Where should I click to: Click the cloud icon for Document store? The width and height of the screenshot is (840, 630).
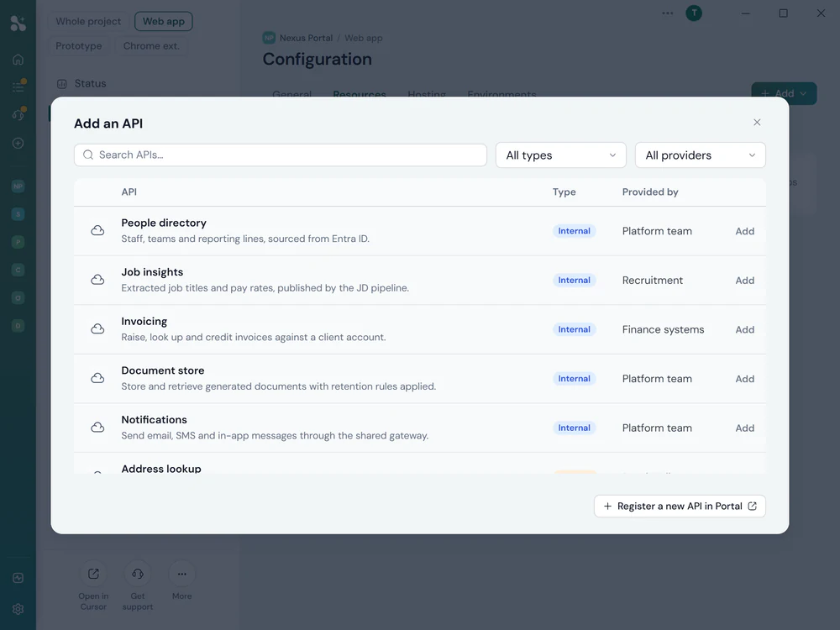click(97, 378)
